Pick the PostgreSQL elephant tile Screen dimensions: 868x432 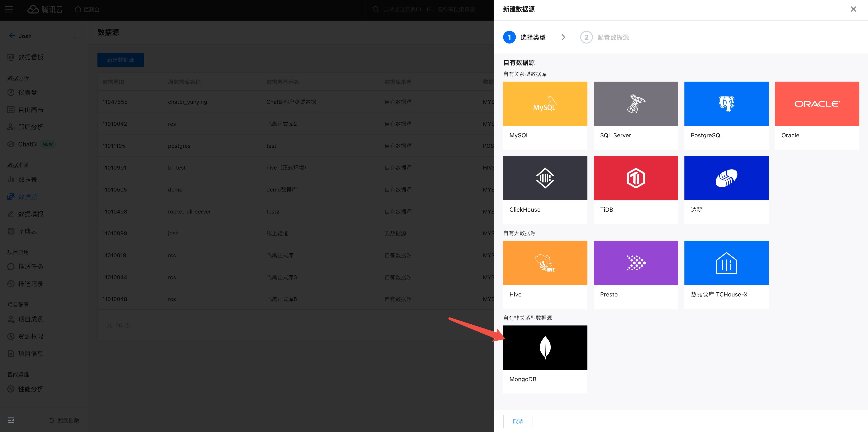pyautogui.click(x=726, y=104)
